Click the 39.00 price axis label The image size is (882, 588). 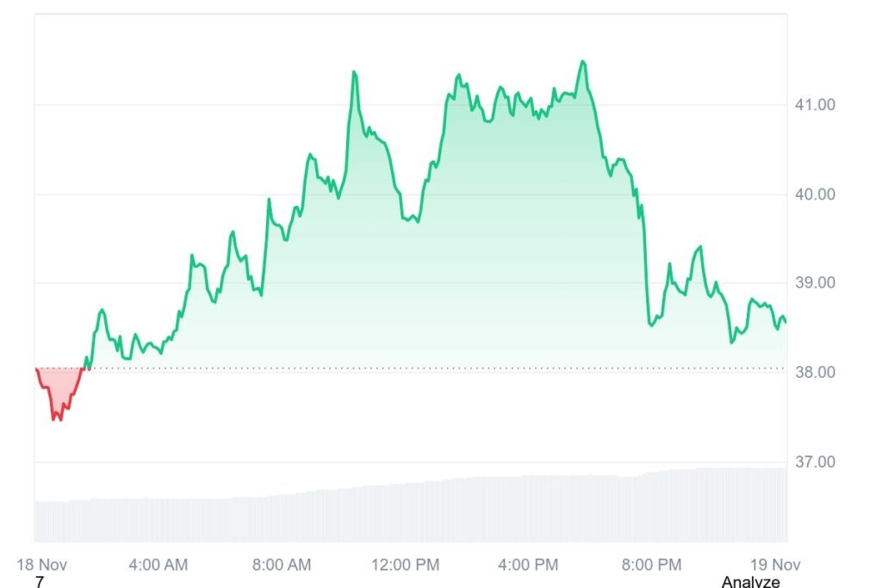coord(816,283)
